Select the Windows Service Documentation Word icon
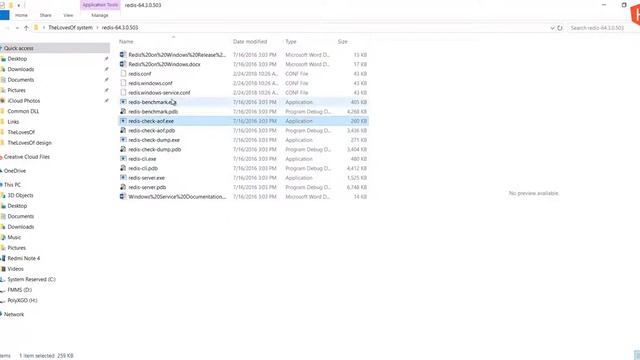Viewport: 640px width, 360px height. click(x=123, y=196)
